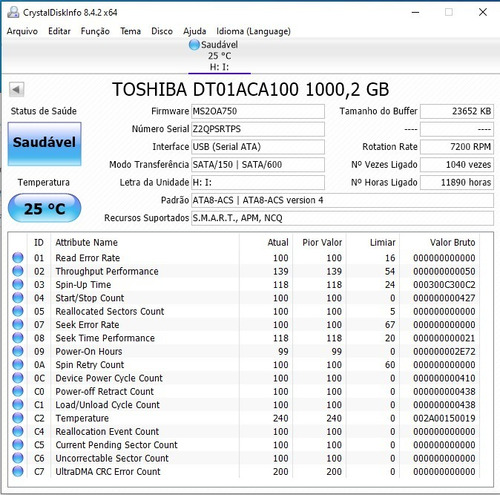Click the Letra da Unidade field
500x495 pixels.
(x=258, y=182)
